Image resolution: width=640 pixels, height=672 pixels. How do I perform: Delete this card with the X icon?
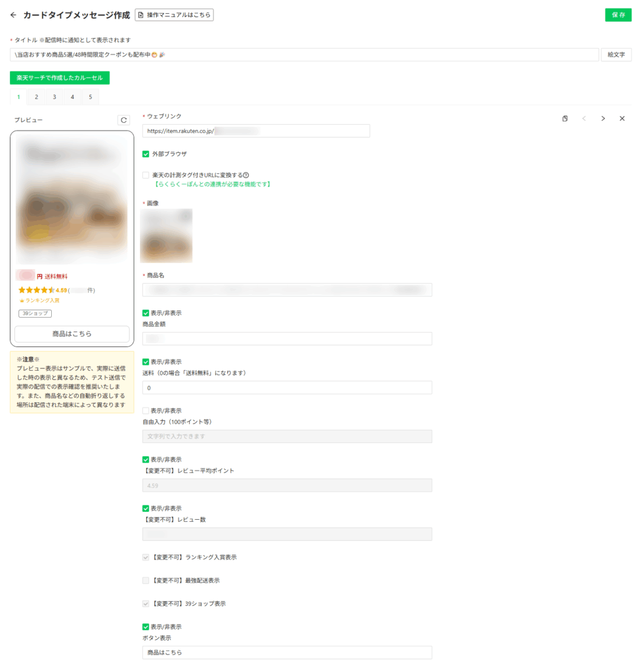pos(622,118)
